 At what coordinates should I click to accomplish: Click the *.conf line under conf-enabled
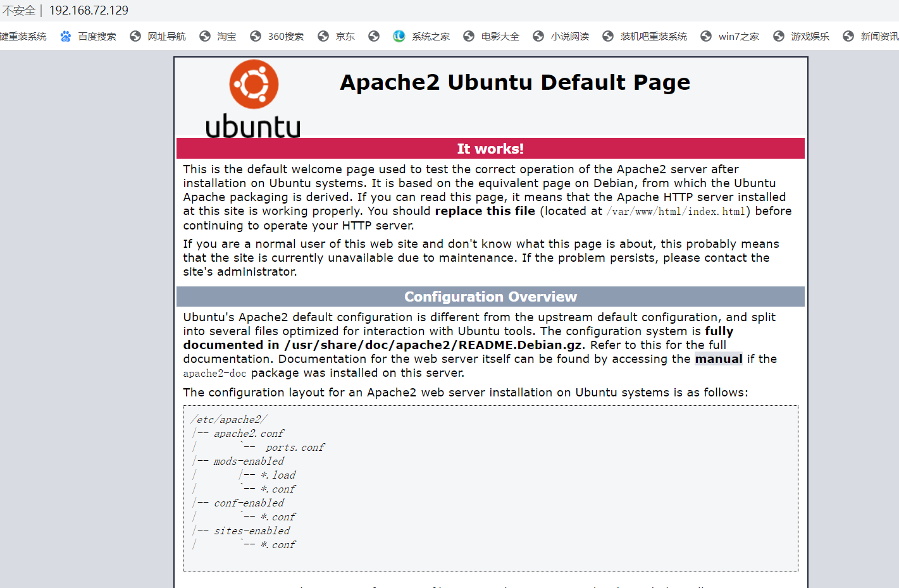pos(278,517)
